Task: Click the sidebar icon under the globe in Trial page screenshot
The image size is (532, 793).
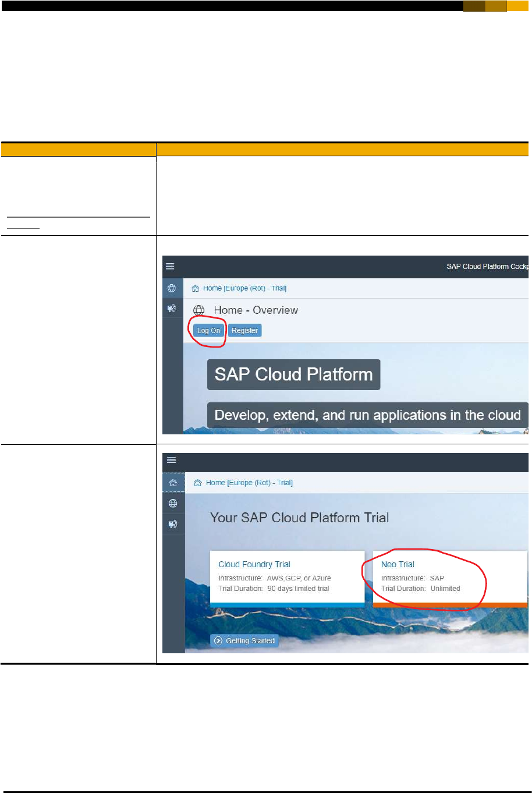Action: [x=173, y=524]
